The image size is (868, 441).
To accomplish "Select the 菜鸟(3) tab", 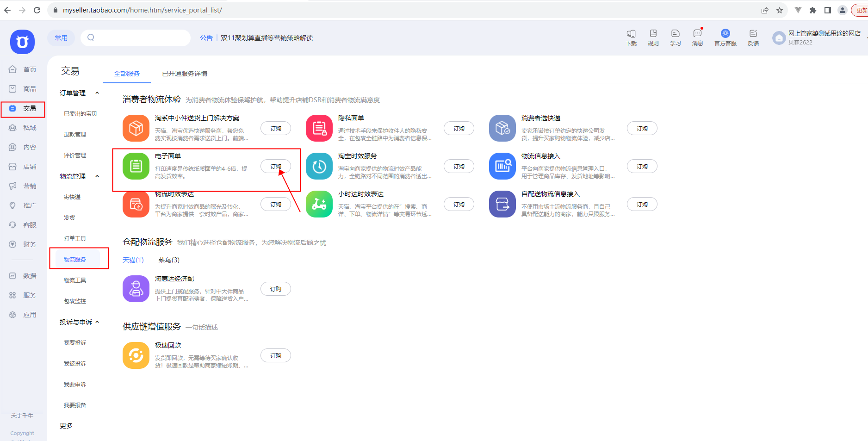I will [x=169, y=260].
